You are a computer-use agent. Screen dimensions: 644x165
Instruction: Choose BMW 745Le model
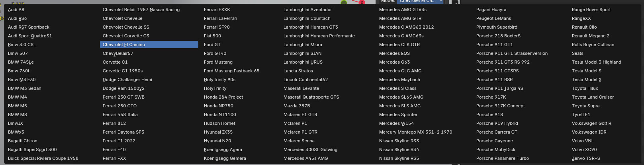(x=21, y=62)
